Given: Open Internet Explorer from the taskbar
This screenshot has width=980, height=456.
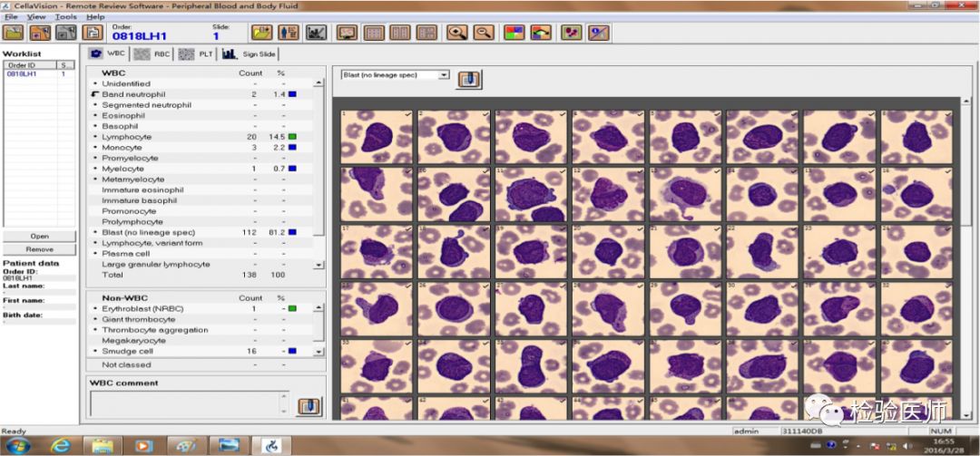Looking at the screenshot, I should click(x=61, y=445).
